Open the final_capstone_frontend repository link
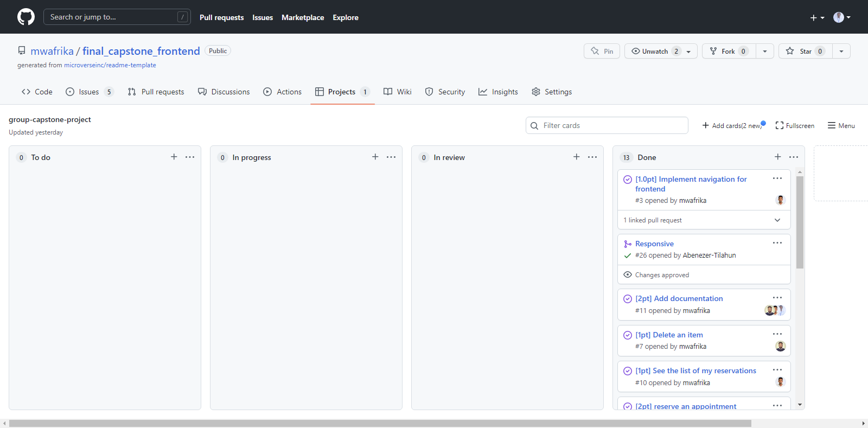 click(x=141, y=51)
